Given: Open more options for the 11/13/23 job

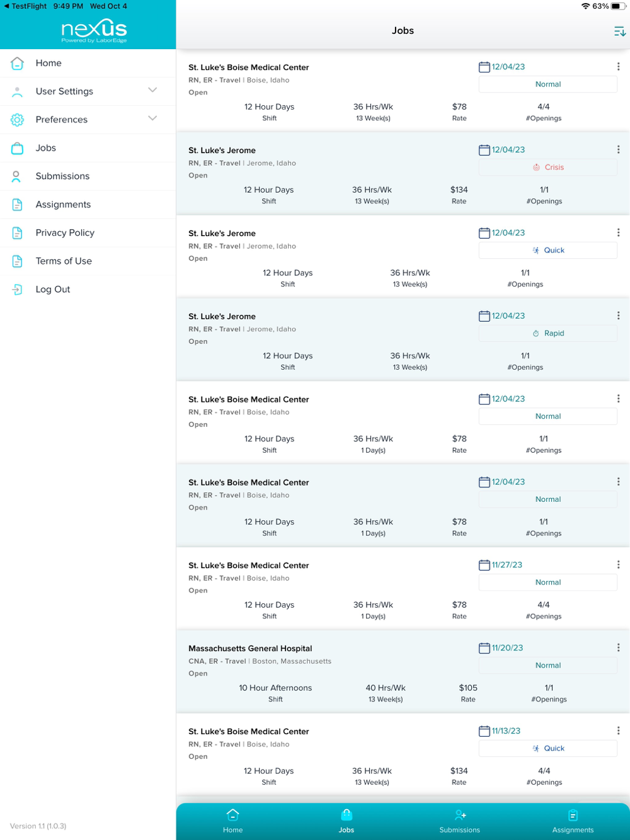Looking at the screenshot, I should click(618, 731).
